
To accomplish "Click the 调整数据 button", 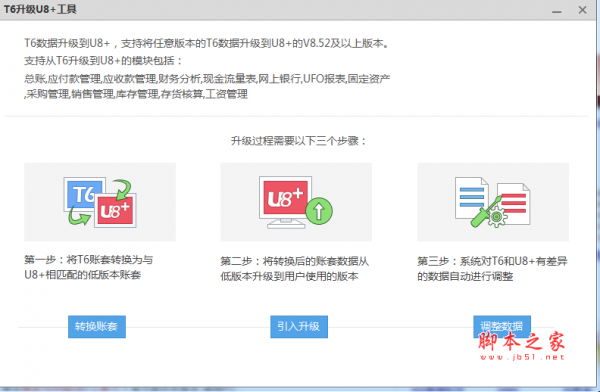I will 502,327.
